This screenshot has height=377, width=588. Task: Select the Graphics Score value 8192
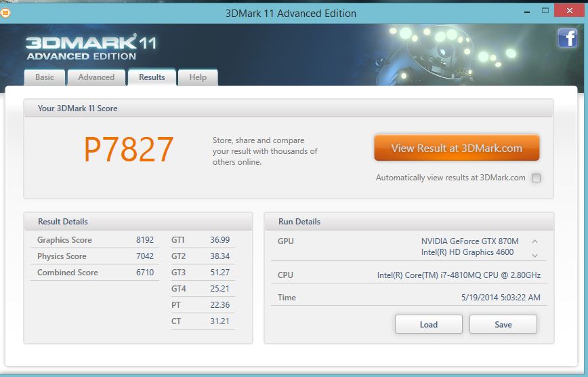(x=145, y=240)
